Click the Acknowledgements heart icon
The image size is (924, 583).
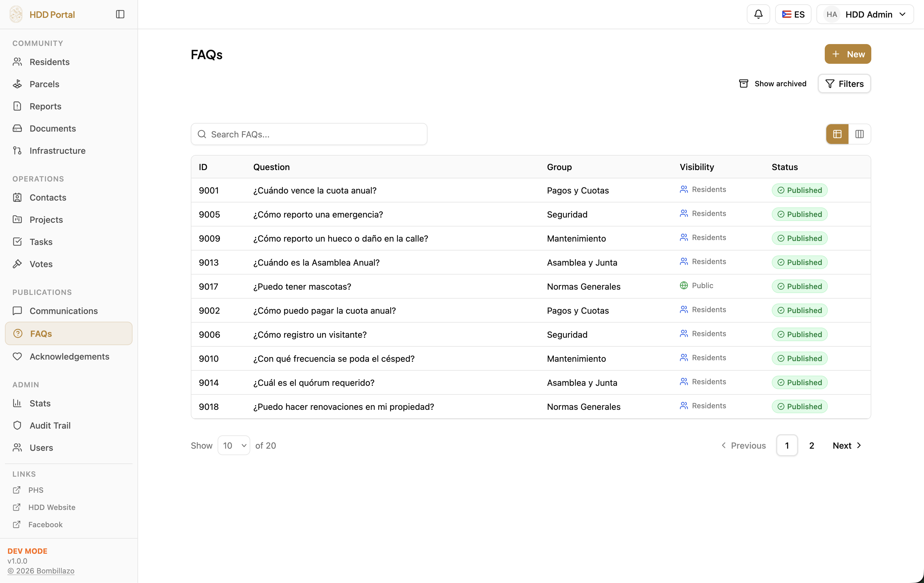17,356
